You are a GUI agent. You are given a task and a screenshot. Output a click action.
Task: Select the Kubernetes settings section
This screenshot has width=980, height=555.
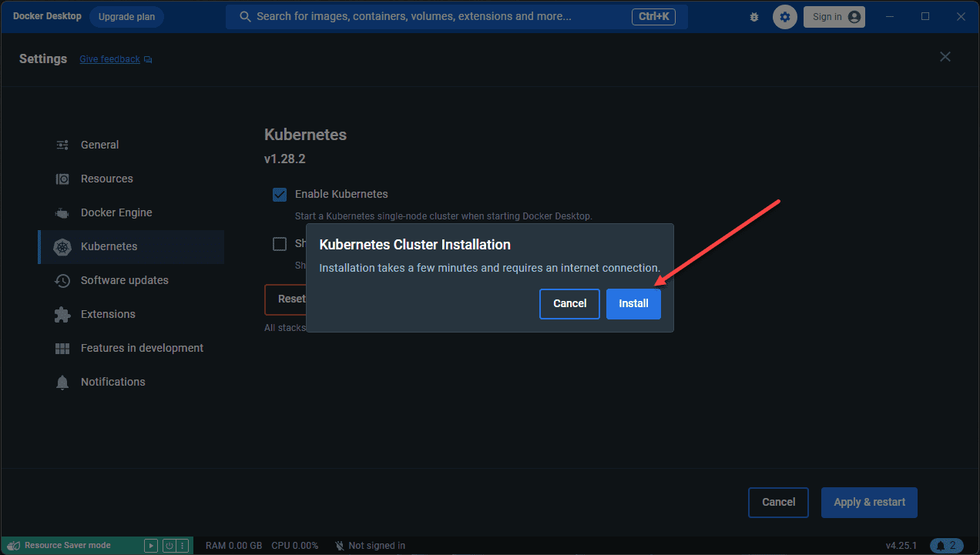(131, 246)
